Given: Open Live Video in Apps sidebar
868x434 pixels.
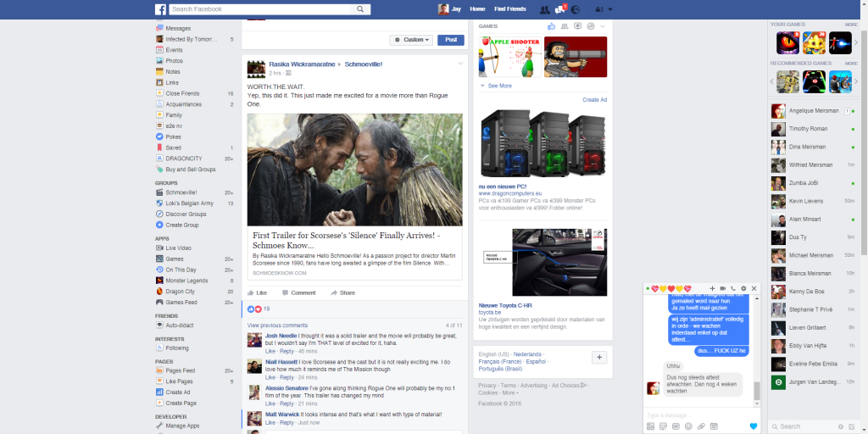Looking at the screenshot, I should (178, 248).
